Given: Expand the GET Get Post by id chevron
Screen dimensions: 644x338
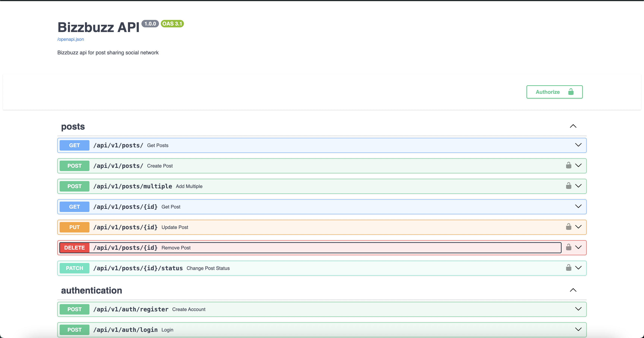Looking at the screenshot, I should click(x=578, y=206).
